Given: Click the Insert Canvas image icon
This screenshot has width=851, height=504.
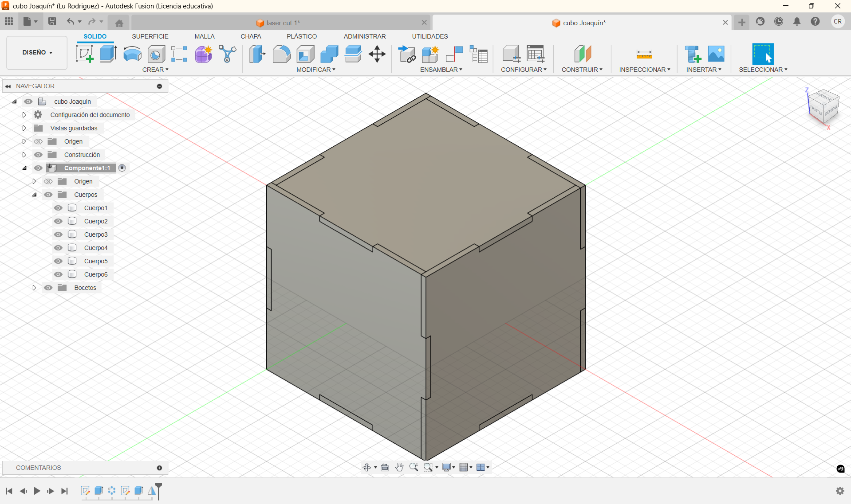Looking at the screenshot, I should (x=716, y=54).
